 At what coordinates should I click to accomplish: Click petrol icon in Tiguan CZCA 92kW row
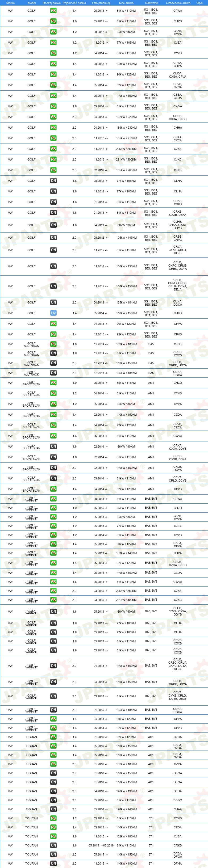coord(53,737)
